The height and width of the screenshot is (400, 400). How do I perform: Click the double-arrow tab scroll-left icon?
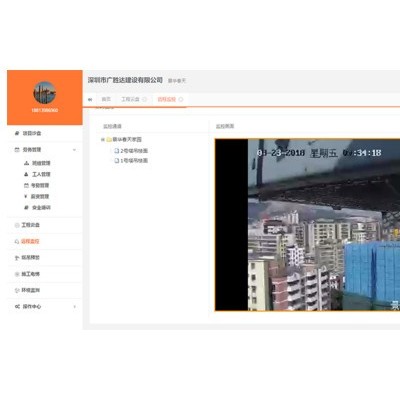click(x=90, y=99)
